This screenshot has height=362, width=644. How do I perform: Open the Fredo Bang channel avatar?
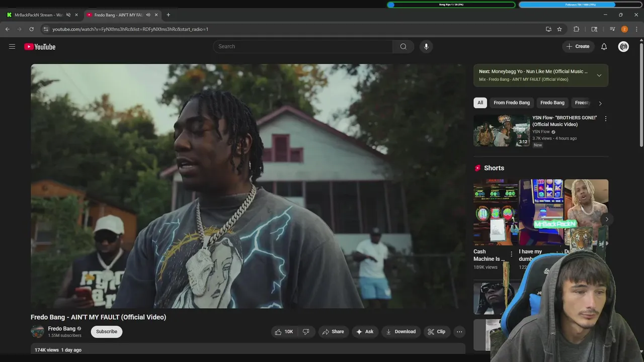pos(38,332)
